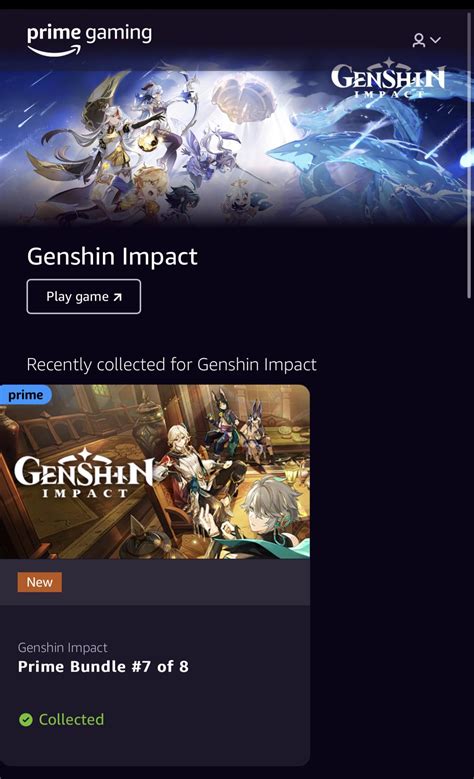
Task: Click the Genshin Impact heading title
Action: click(112, 256)
